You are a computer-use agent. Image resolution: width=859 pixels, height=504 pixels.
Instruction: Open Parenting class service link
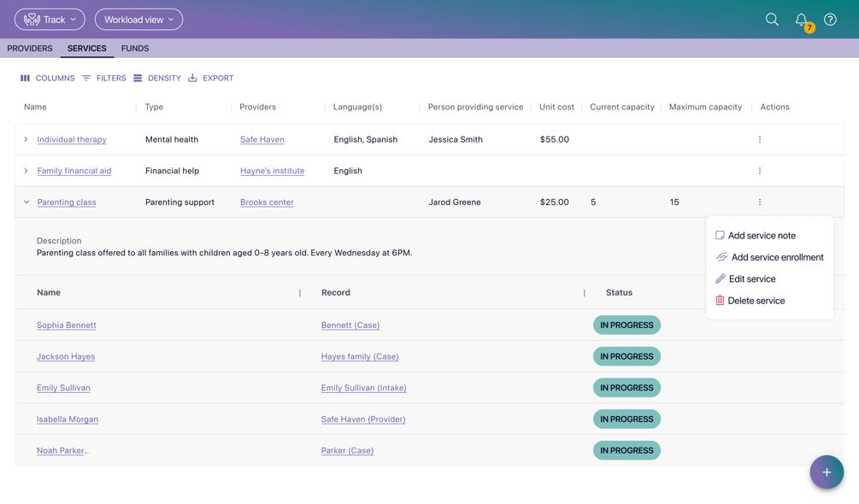pyautogui.click(x=67, y=202)
